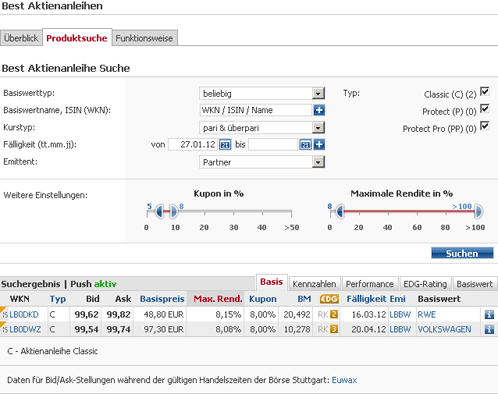Click the empty 'bis' date field
This screenshot has width=498, height=394.
tap(273, 145)
